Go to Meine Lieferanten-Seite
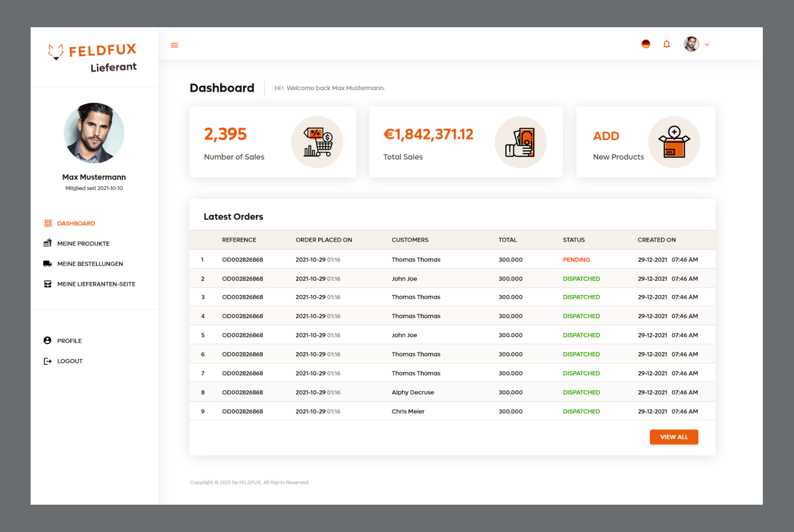The height and width of the screenshot is (532, 794). (96, 284)
